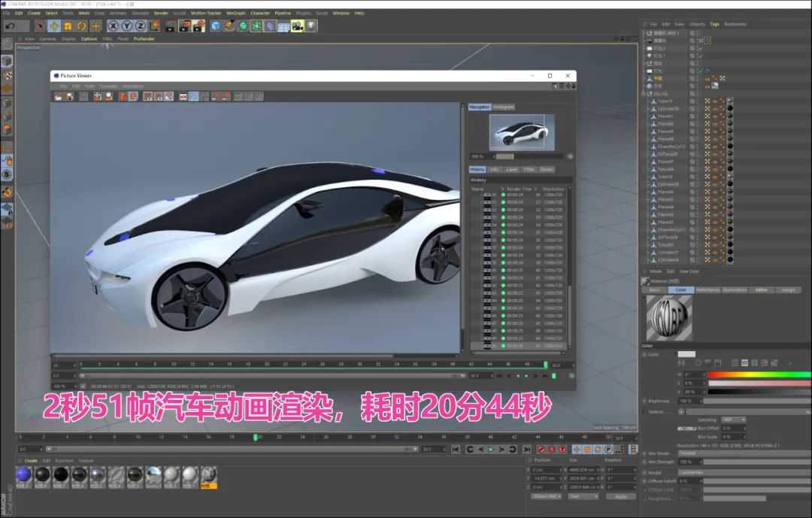
Task: Click the Light object icon in toolbar
Action: pyautogui.click(x=311, y=26)
